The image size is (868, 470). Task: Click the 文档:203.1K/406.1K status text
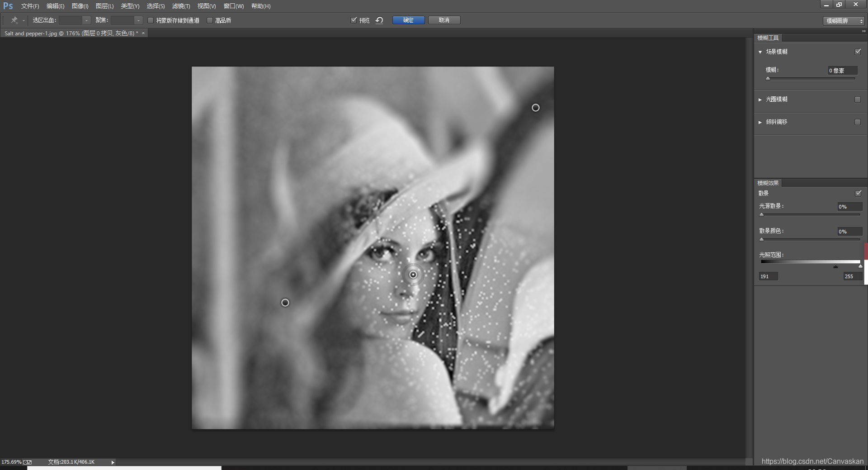click(71, 462)
